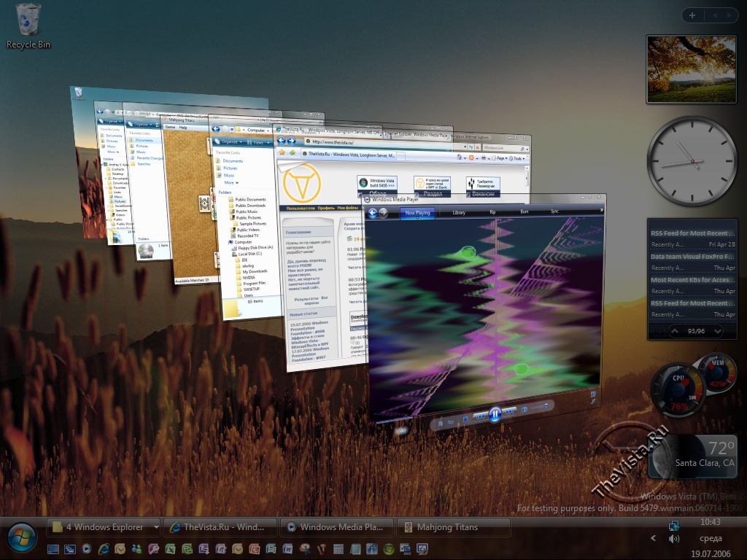This screenshot has height=560, width=747.
Task: Show hidden tray icons arrow
Action: coord(653,538)
